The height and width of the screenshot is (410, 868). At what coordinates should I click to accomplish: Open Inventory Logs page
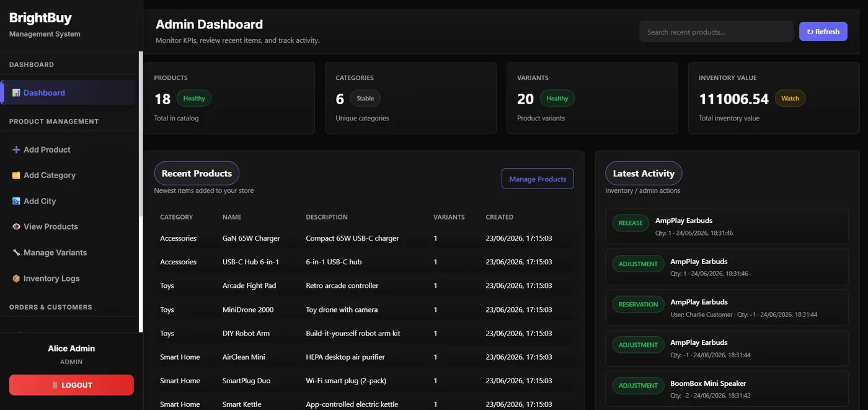tap(68, 279)
